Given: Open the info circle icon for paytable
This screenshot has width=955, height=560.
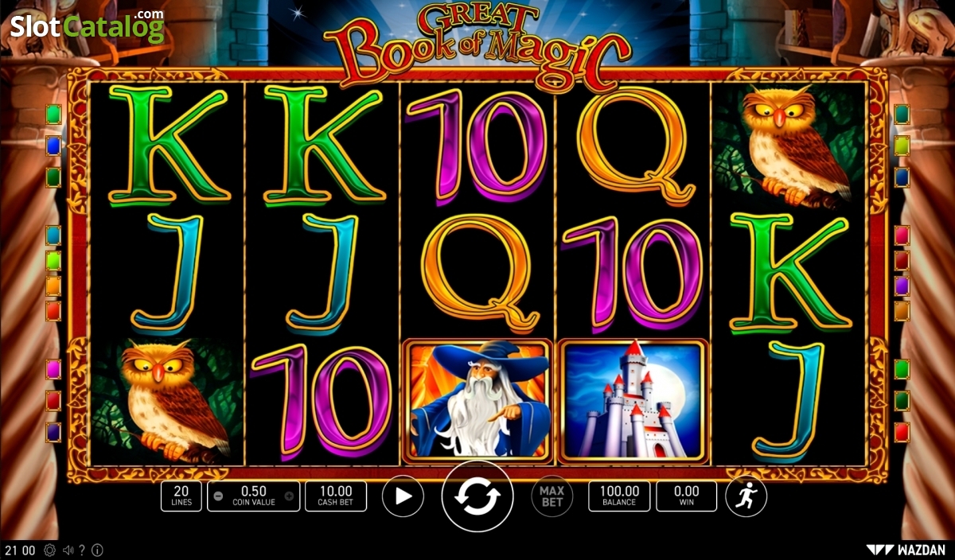Looking at the screenshot, I should [97, 550].
